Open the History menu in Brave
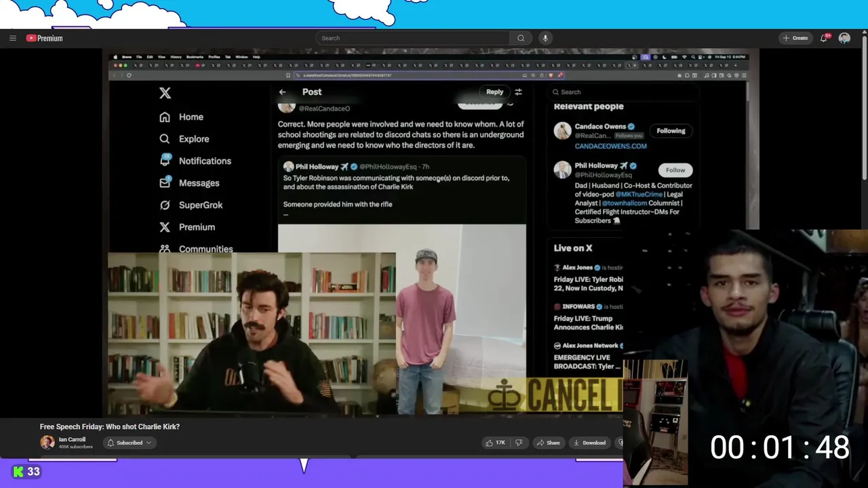868x488 pixels. tap(176, 57)
